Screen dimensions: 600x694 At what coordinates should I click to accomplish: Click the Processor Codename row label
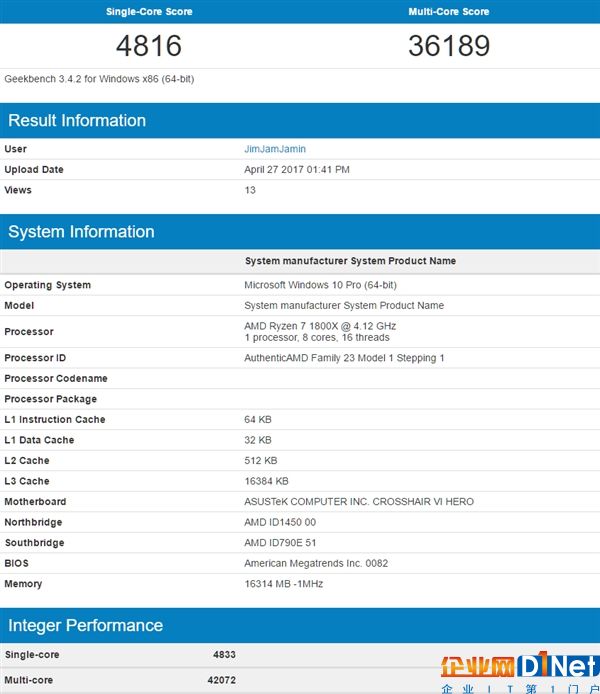tap(56, 379)
